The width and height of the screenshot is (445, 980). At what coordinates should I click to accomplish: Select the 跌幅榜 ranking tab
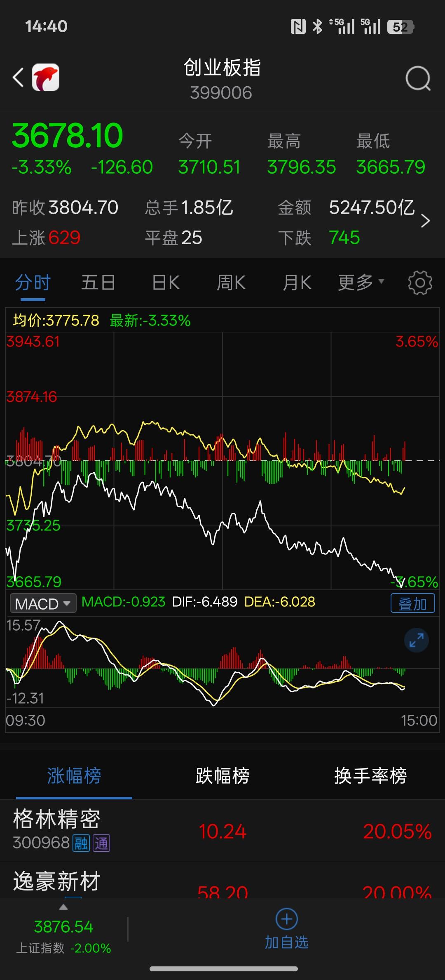click(222, 776)
